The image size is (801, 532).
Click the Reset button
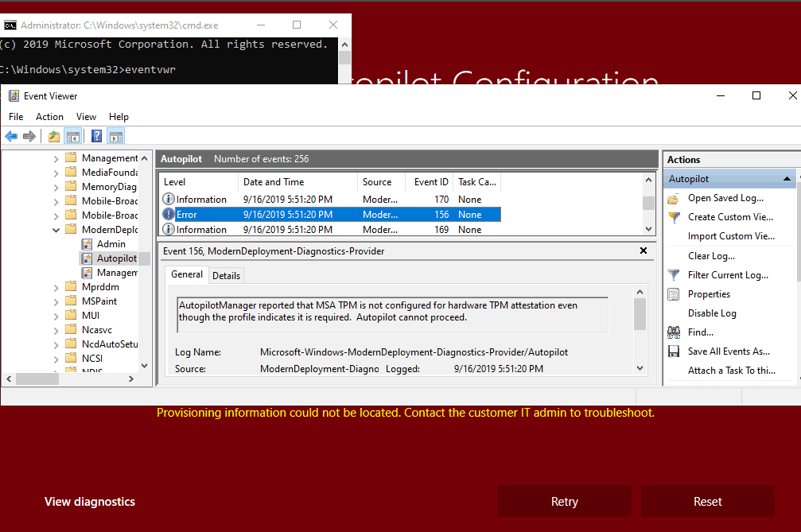click(707, 501)
